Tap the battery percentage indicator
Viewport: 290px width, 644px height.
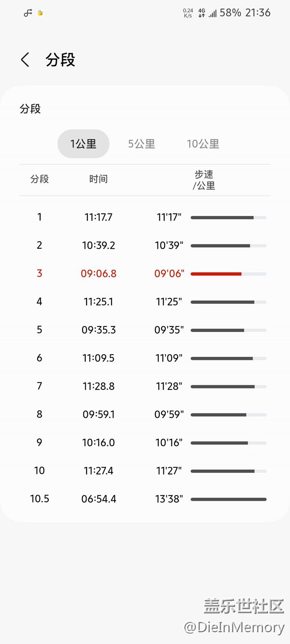[230, 13]
